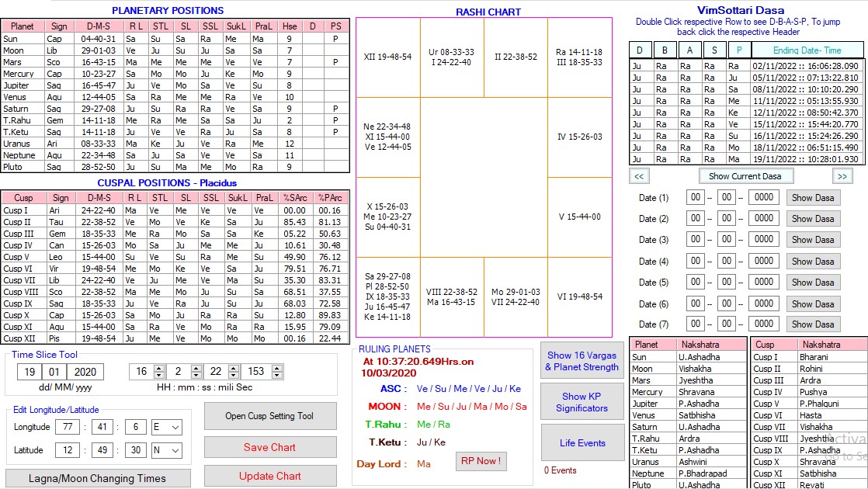Open Show 16 Vargas & Planet Strength
868x489 pixels.
point(582,361)
